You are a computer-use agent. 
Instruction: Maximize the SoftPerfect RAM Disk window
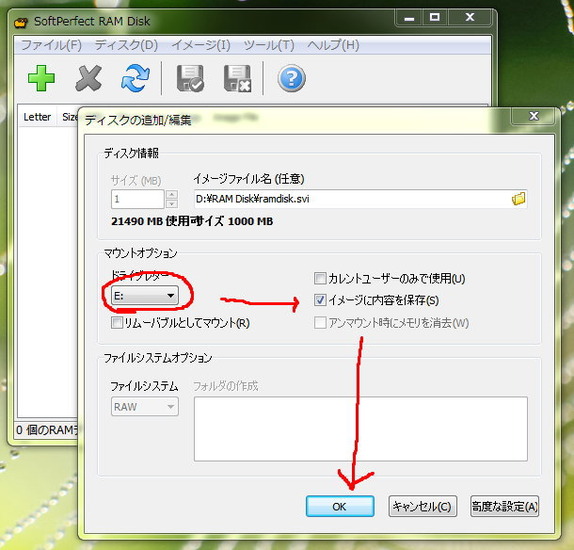click(x=435, y=17)
